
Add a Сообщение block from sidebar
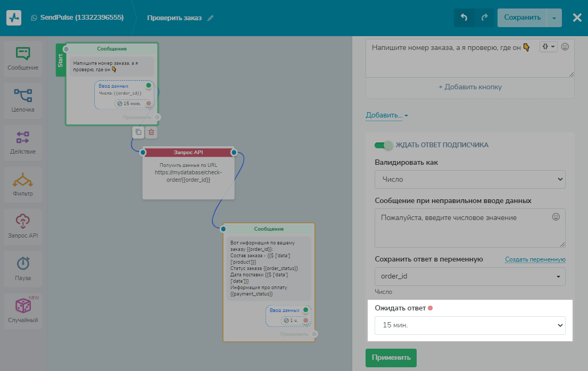pyautogui.click(x=23, y=59)
